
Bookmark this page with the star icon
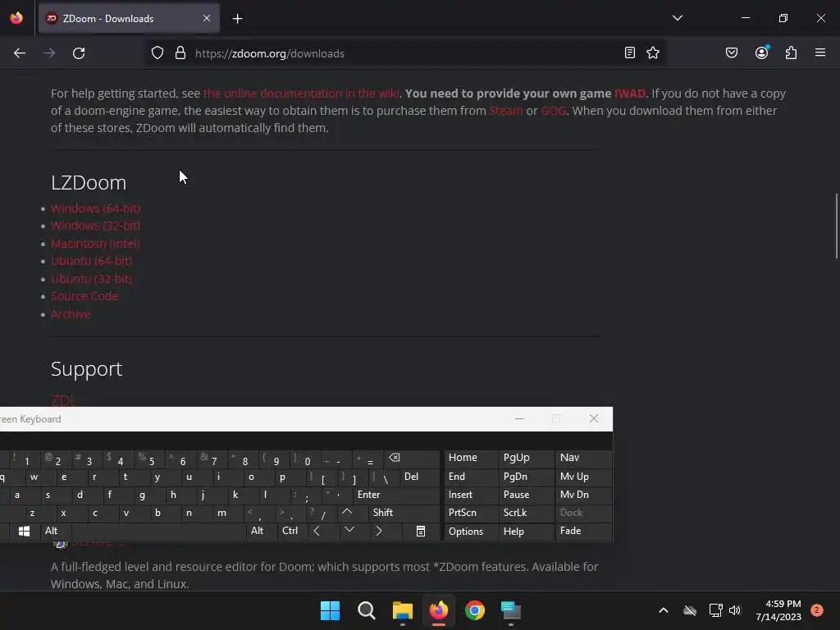[652, 52]
